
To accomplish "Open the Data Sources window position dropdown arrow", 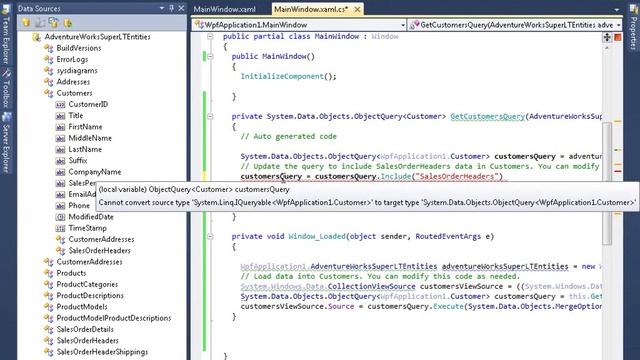I will tap(162, 8).
